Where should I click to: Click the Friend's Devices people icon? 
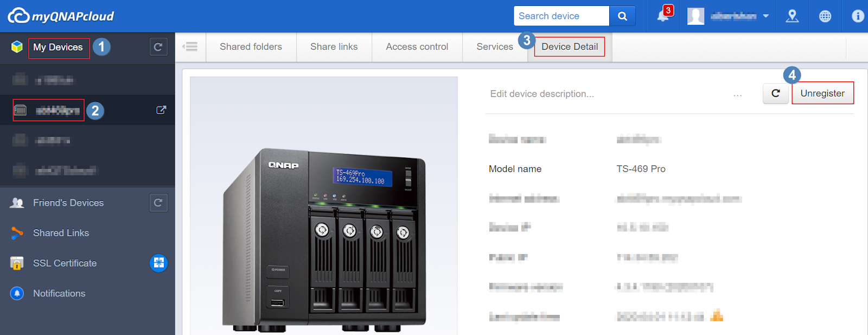click(17, 203)
